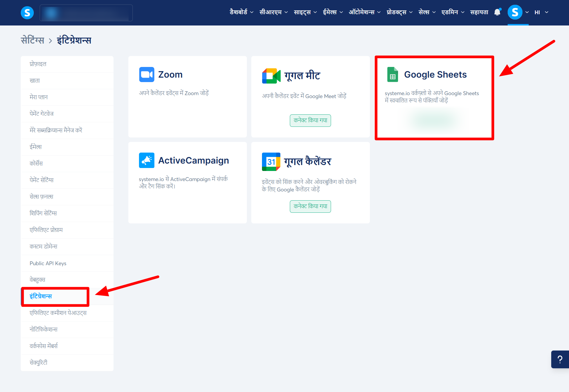Open Public API Keys in the sidebar
Viewport: 569px width, 392px height.
point(67,263)
